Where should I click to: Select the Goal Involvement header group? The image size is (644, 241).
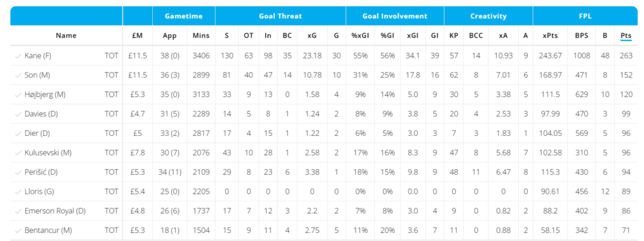point(395,16)
